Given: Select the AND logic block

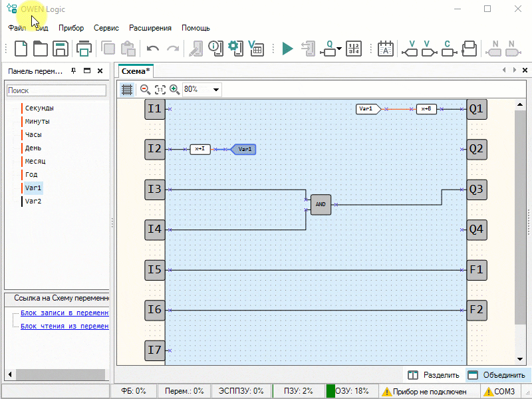Looking at the screenshot, I should coord(321,204).
